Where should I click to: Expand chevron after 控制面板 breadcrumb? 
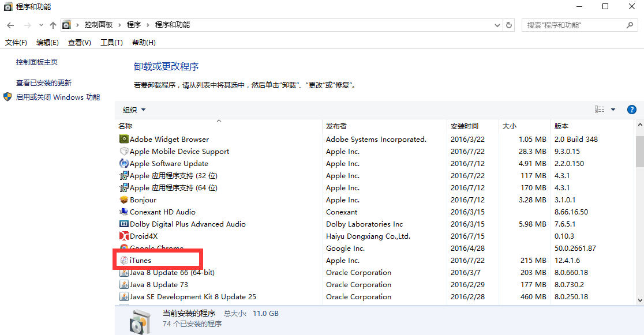(119, 25)
